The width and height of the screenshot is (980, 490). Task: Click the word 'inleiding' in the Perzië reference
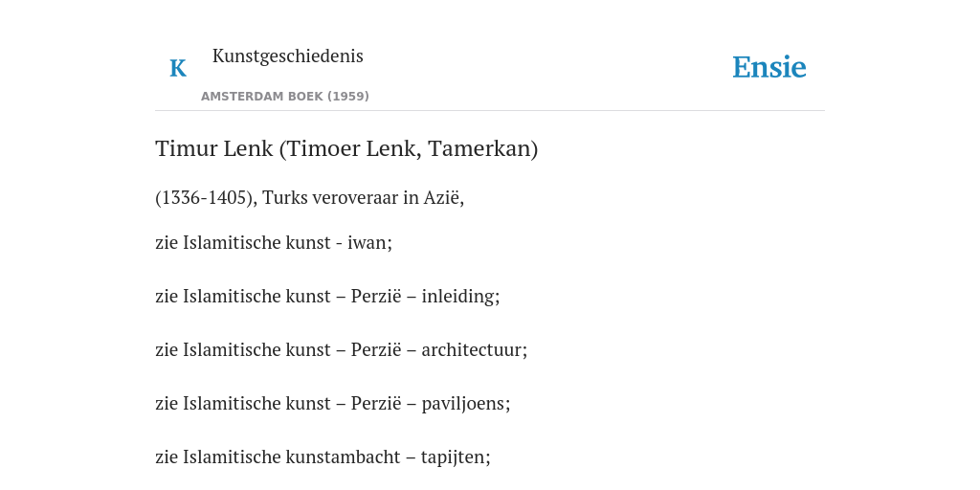[x=458, y=297]
